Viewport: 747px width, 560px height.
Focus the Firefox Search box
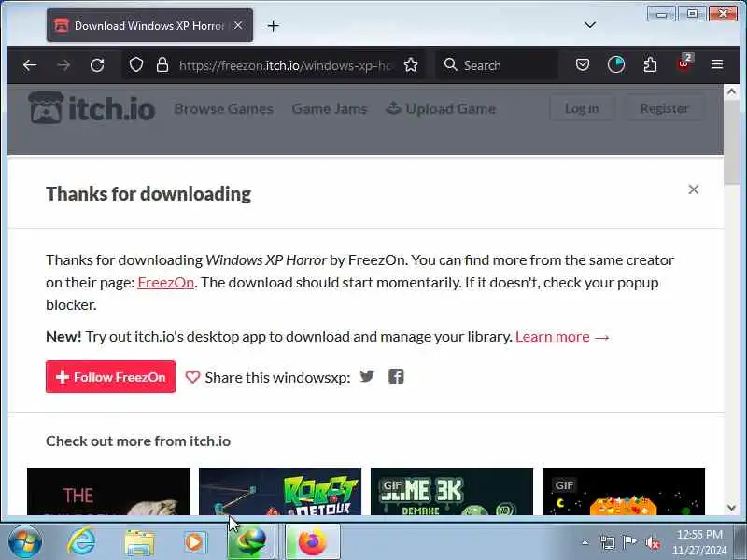click(497, 65)
